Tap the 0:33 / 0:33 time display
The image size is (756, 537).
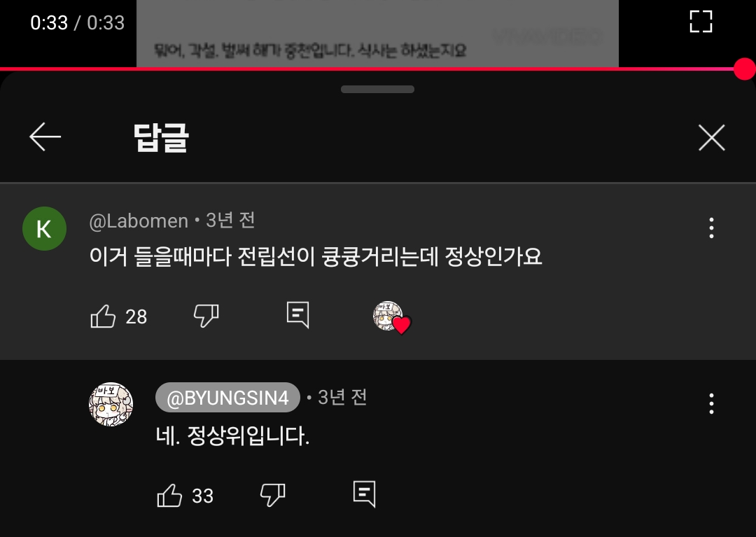point(78,22)
